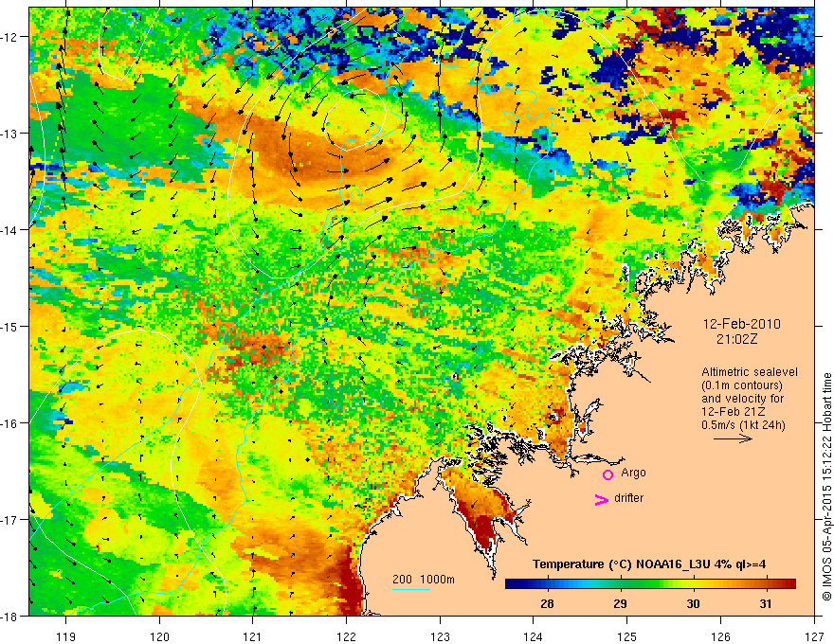
Task: Click colorbar tick label '29'
Action: [620, 603]
